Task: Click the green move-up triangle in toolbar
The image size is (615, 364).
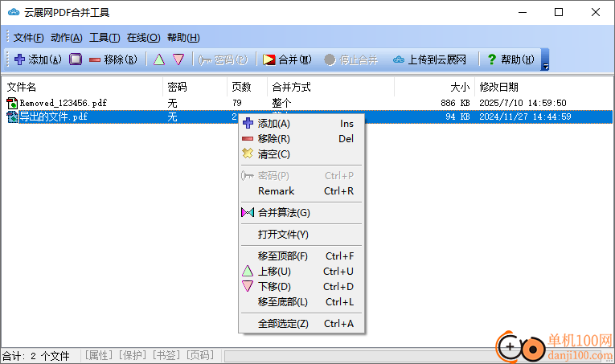Action: pos(159,59)
